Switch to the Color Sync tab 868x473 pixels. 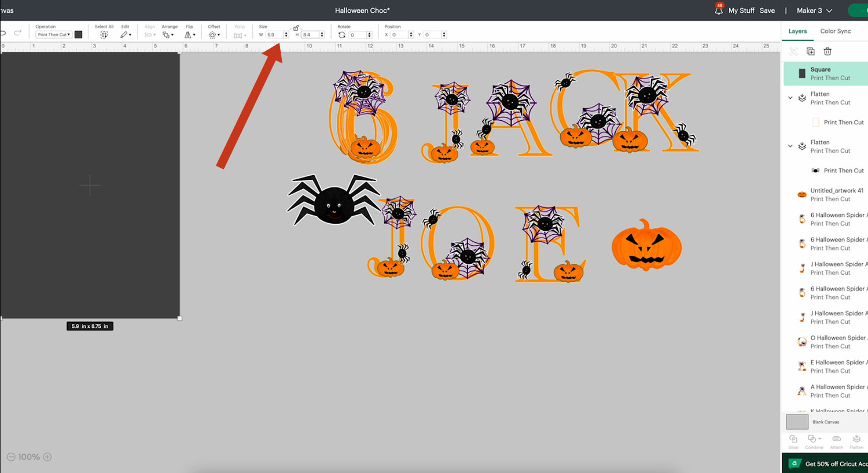(835, 31)
